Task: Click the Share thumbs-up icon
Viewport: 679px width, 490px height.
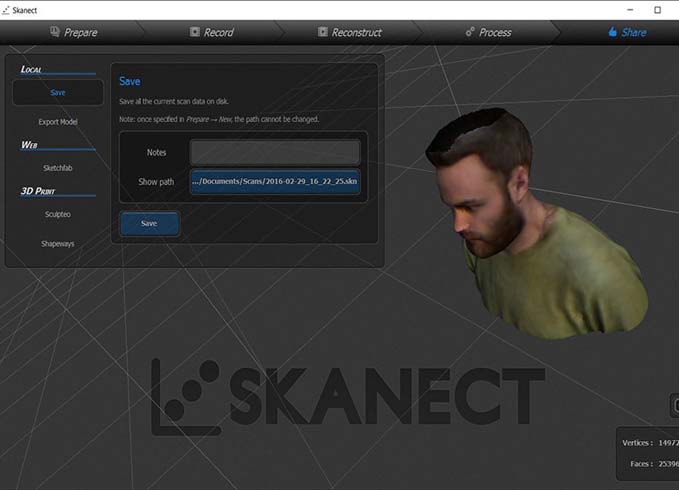Action: (x=612, y=32)
